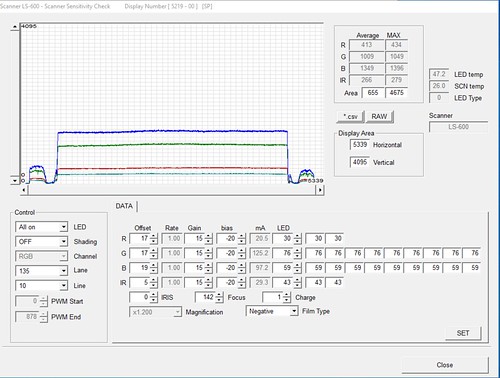This screenshot has height=378, width=500.
Task: Click the graph scroll-right arrow
Action: 320,190
